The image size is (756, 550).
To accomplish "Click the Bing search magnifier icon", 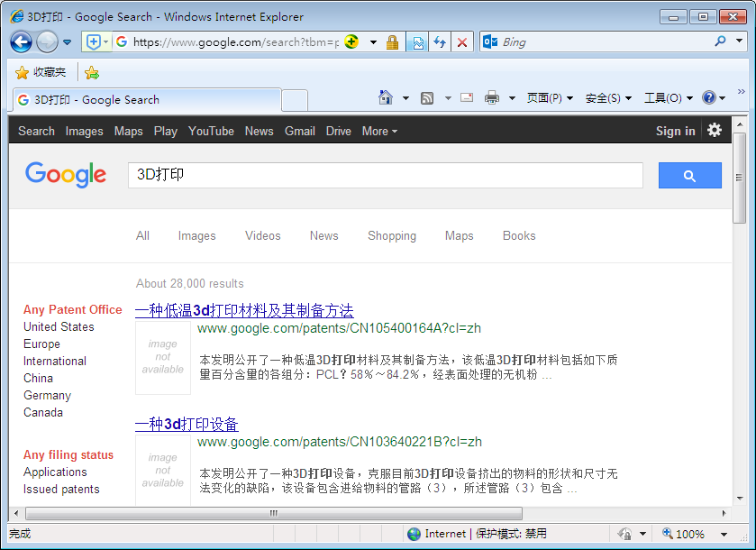I will (x=720, y=41).
